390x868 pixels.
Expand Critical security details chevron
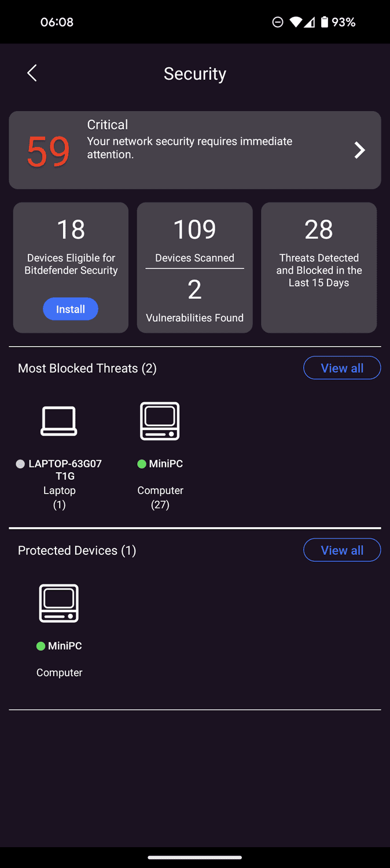tap(359, 150)
